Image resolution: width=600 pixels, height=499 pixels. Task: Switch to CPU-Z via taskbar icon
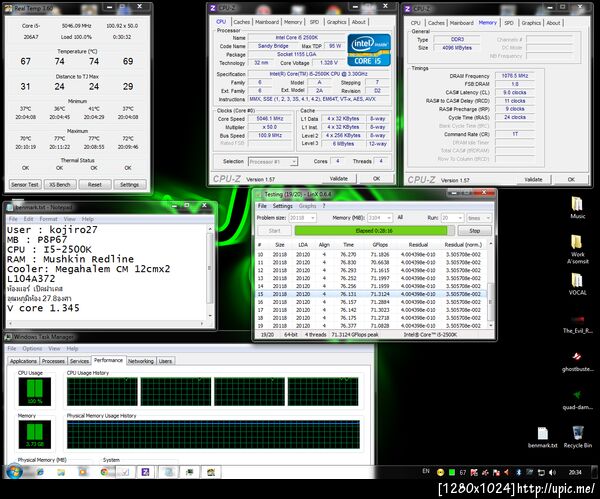[x=145, y=472]
